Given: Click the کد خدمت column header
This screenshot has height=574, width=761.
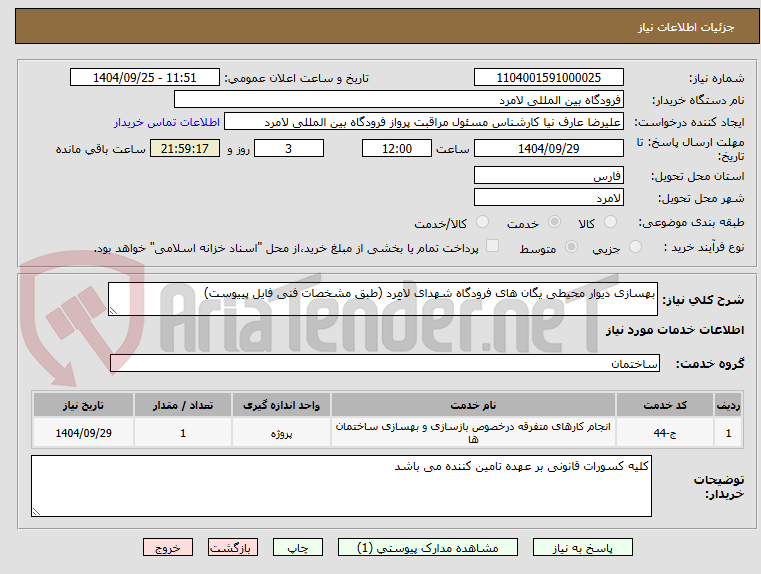Looking at the screenshot, I should pyautogui.click(x=664, y=405).
